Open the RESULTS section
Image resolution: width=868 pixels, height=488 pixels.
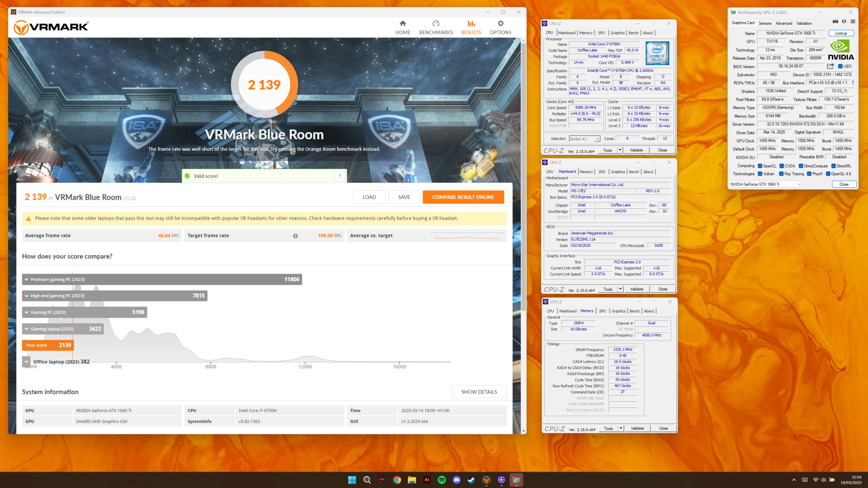471,27
